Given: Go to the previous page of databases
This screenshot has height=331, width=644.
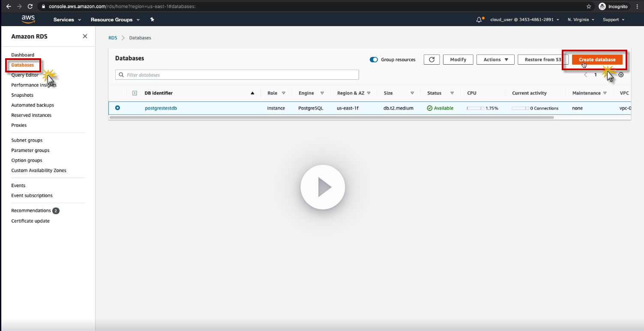Looking at the screenshot, I should pyautogui.click(x=586, y=75).
